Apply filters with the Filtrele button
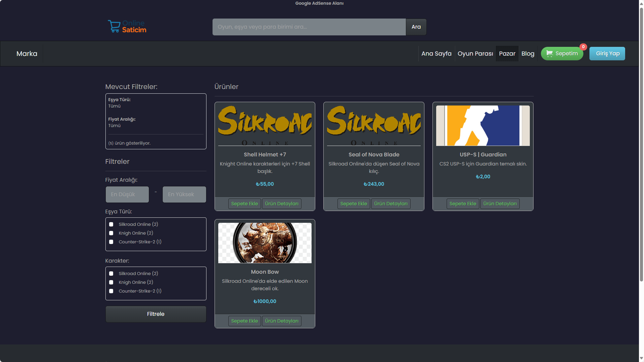The image size is (644, 362). point(156,314)
